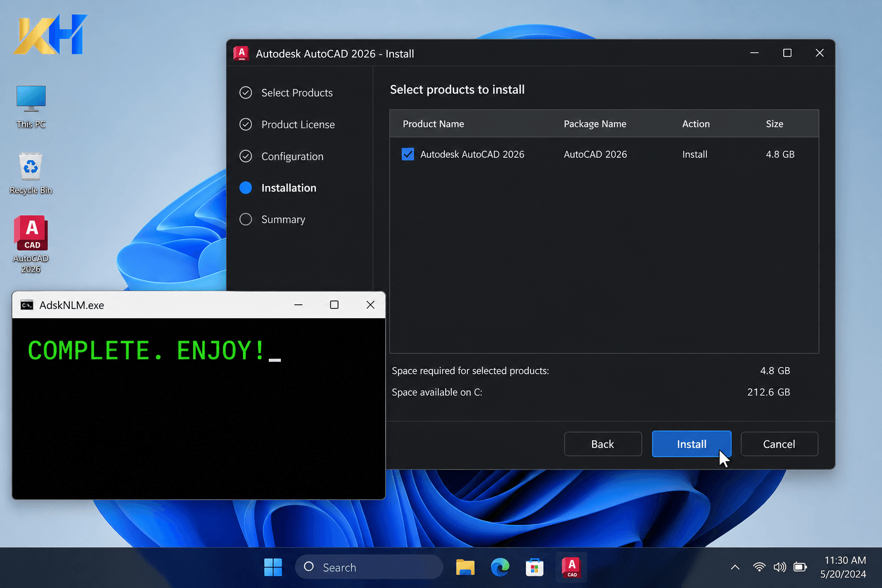This screenshot has width=882, height=588.
Task: Open the Wi-Fi network icon
Action: tap(759, 567)
